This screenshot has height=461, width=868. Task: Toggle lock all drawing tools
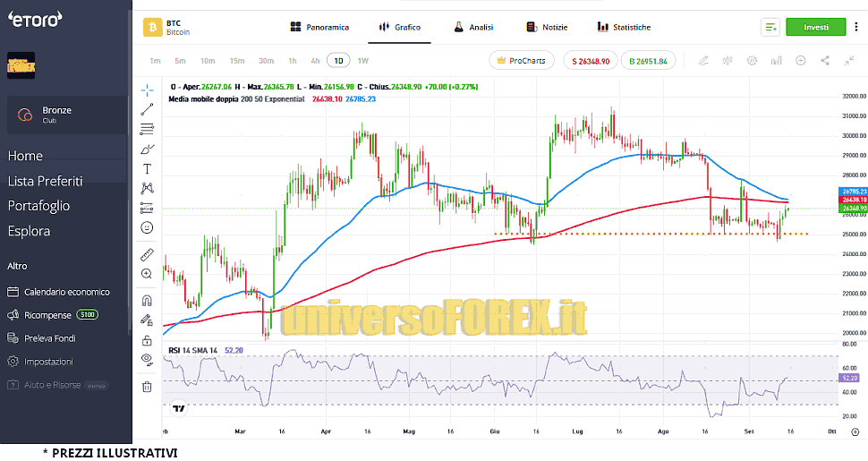coord(147,340)
